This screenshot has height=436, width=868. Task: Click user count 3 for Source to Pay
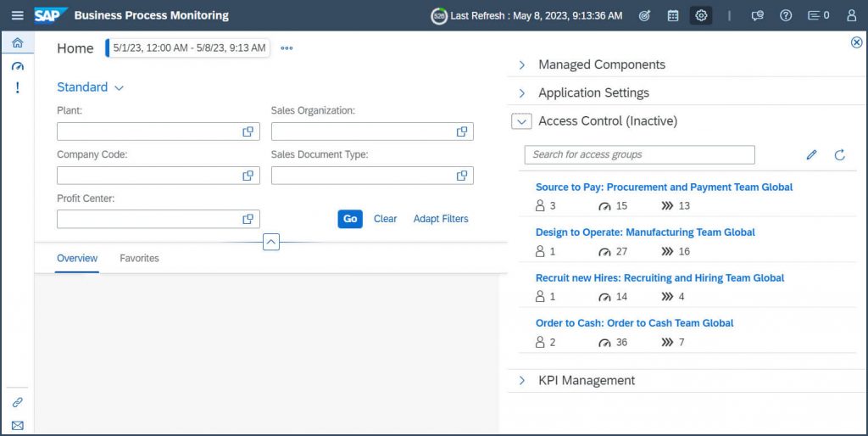tap(546, 206)
